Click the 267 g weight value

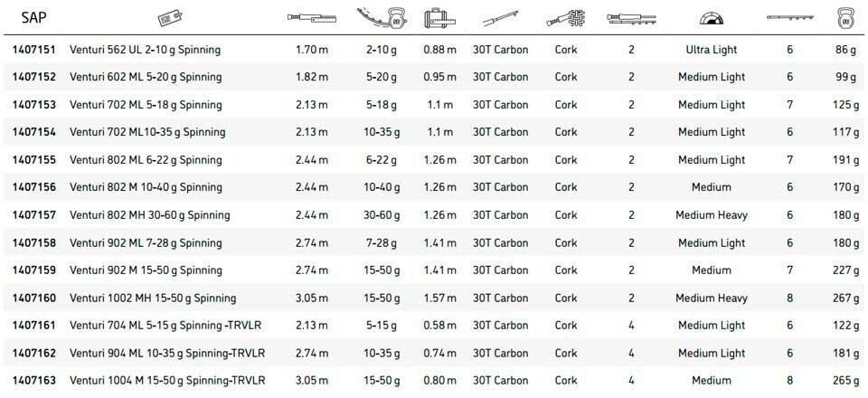[846, 298]
